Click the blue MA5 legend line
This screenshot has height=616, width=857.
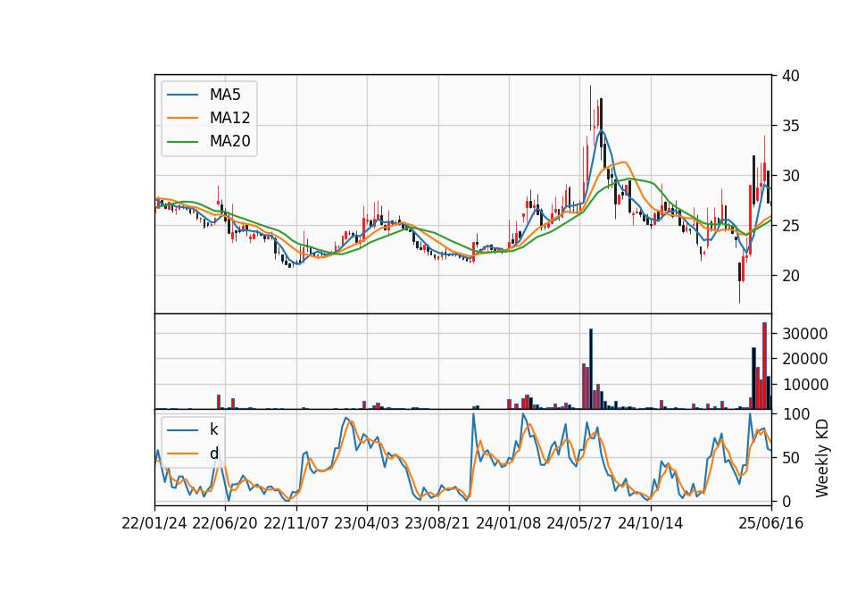click(x=182, y=95)
